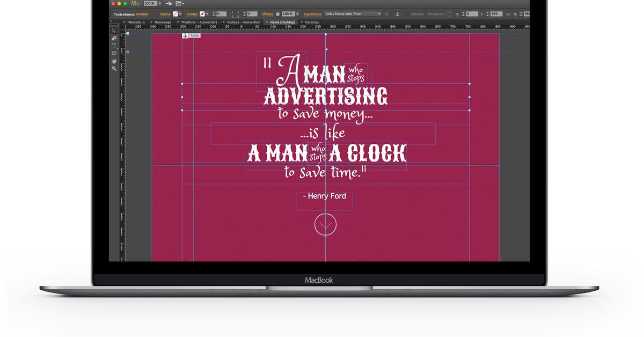This screenshot has height=337, width=644.
Task: Click the 'ADVERTISING' headline text
Action: (x=326, y=96)
